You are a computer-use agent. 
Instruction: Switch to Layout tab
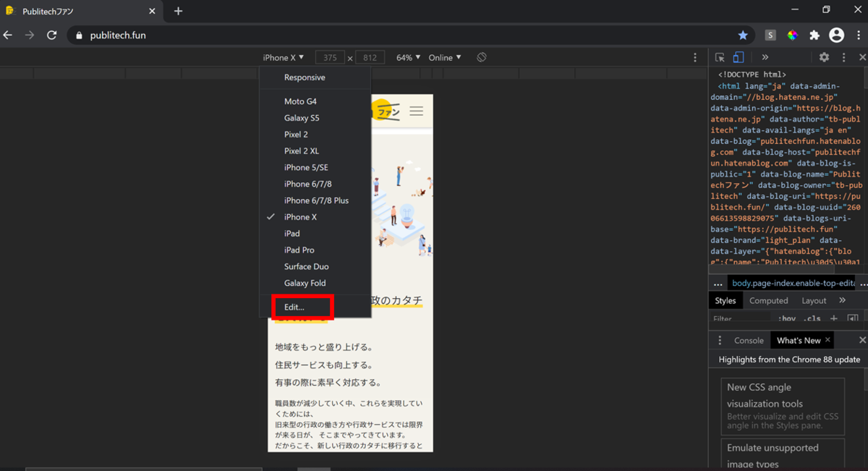coord(814,301)
